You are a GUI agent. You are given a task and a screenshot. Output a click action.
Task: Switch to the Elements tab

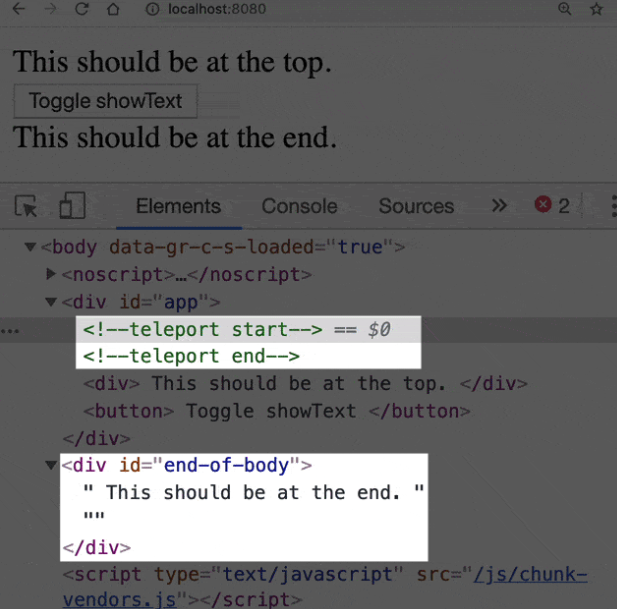(178, 206)
